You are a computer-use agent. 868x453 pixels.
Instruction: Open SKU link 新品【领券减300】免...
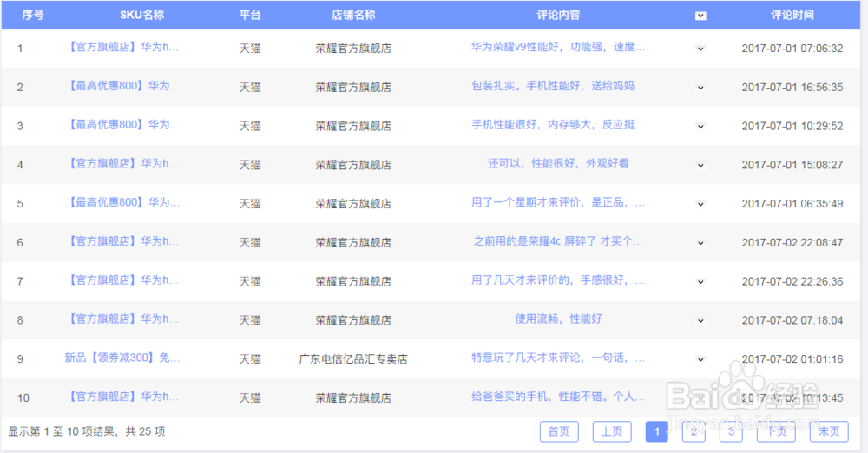tap(122, 358)
